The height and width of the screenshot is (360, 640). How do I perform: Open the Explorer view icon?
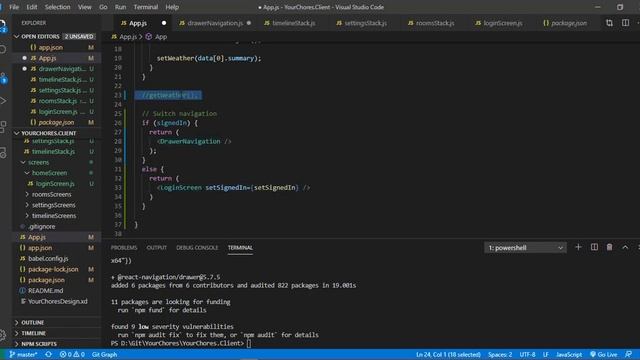tap(3, 25)
